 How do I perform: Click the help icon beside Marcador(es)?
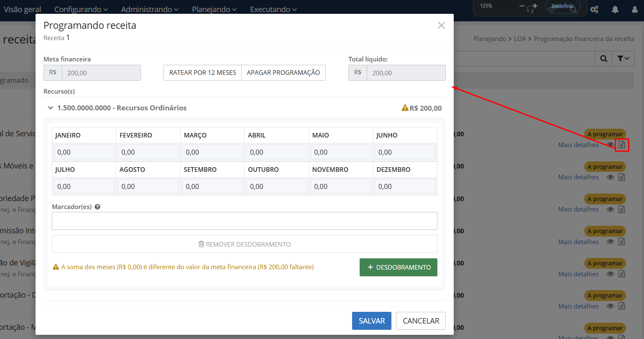97,207
